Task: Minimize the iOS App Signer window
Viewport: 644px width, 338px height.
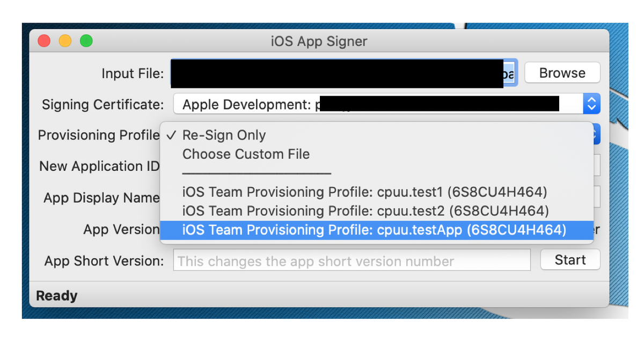Action: (x=65, y=41)
